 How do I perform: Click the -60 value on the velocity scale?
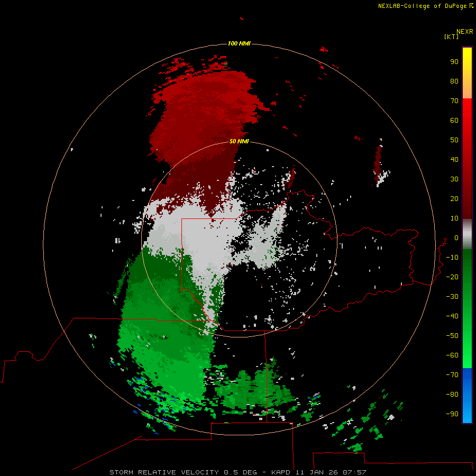(452, 355)
